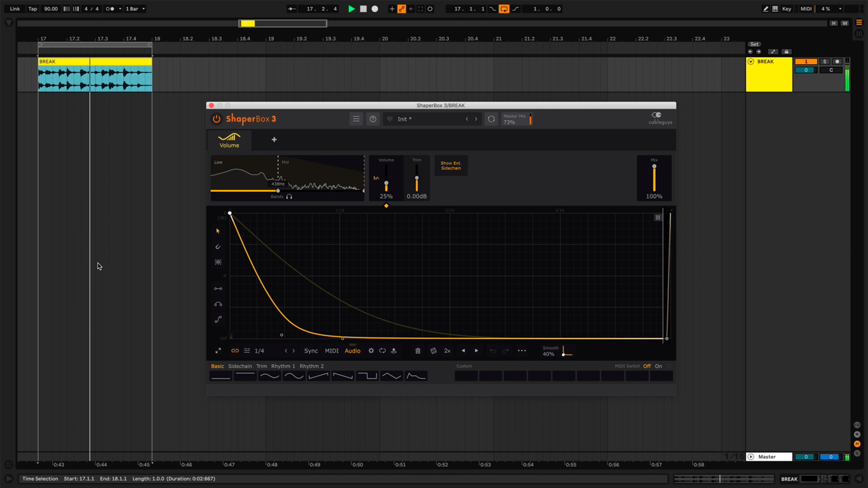Click the Ableton record button
868x488 pixels.
(375, 9)
